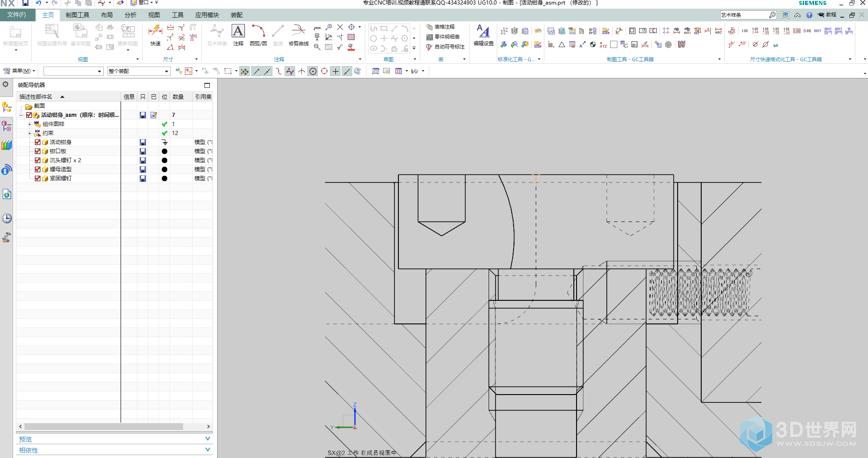The width and height of the screenshot is (868, 458).
Task: Save the file using the quick access bar
Action: pyautogui.click(x=25, y=3)
